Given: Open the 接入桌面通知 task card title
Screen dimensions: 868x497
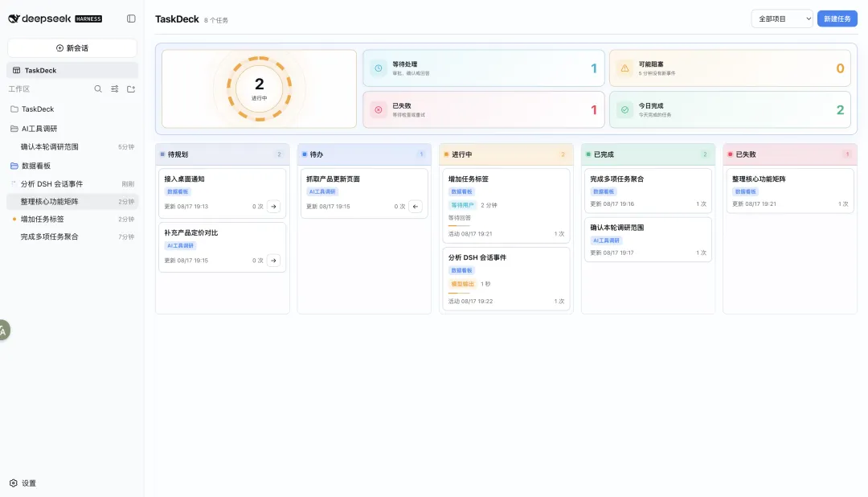Looking at the screenshot, I should click(184, 179).
